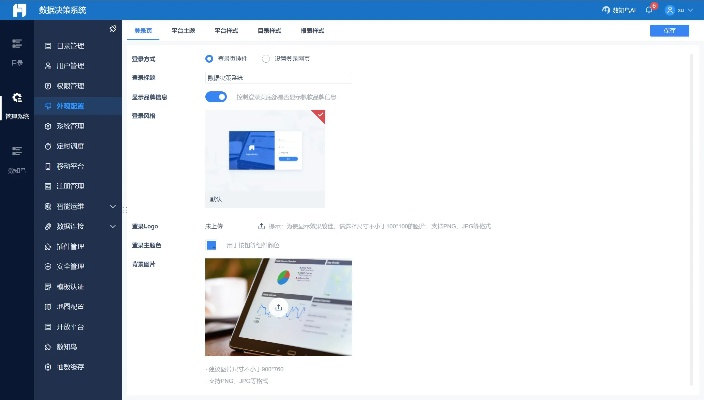Expand the 智能运维 sidebar group
Viewport: 704px width, 400px height.
[x=112, y=206]
